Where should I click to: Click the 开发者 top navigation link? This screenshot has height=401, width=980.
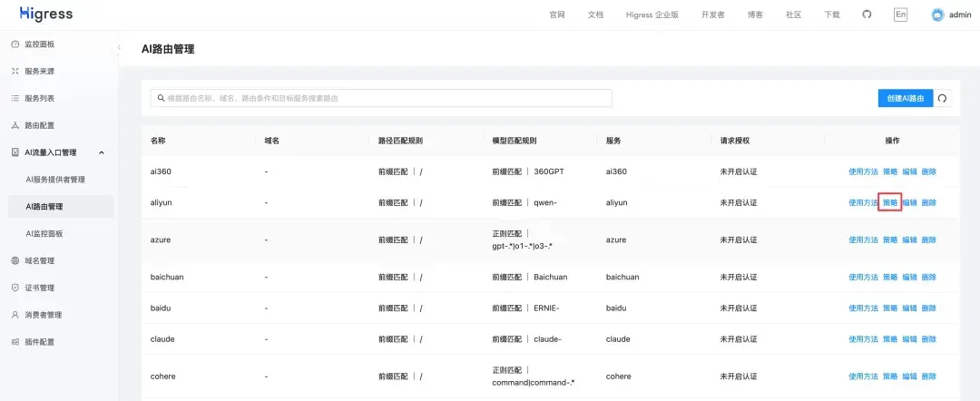click(x=712, y=15)
